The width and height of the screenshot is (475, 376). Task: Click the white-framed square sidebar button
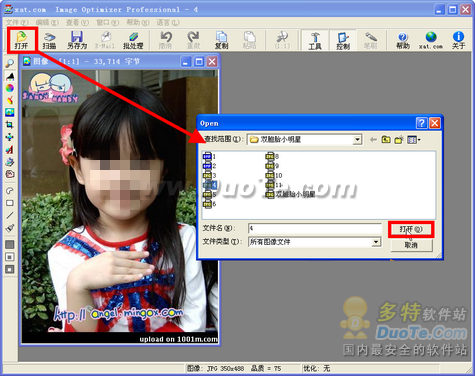(x=10, y=257)
